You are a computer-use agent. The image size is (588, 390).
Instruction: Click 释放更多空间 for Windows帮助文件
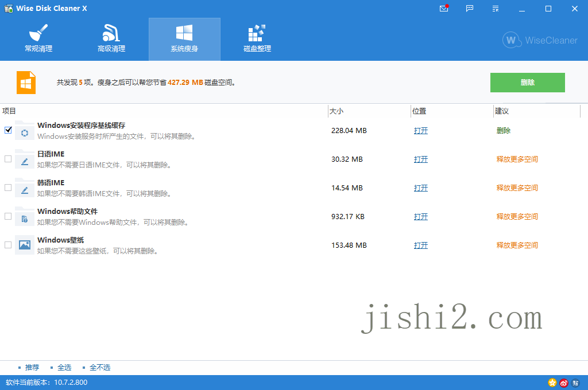coord(517,217)
